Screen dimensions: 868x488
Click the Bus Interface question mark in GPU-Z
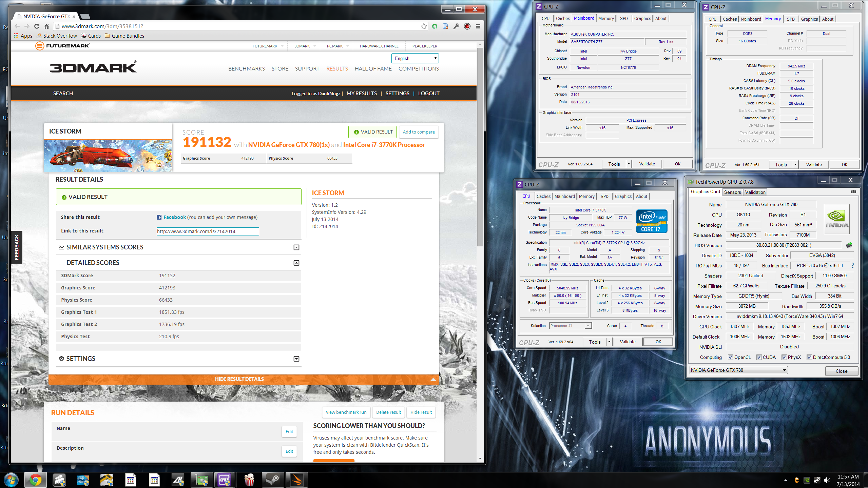[853, 265]
